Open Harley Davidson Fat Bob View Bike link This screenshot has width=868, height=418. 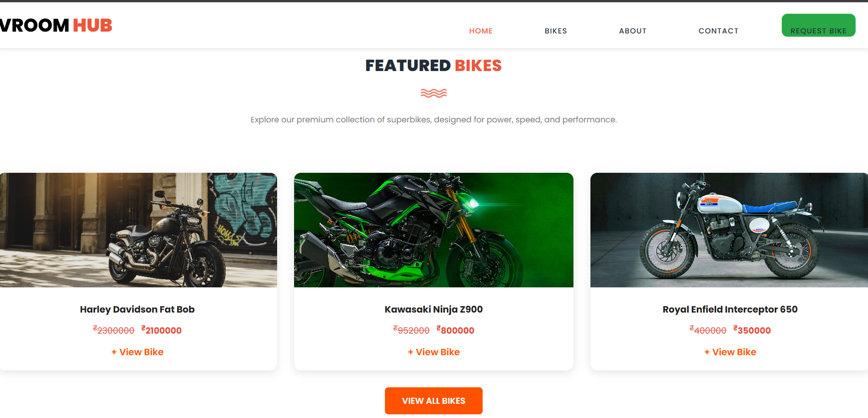pyautogui.click(x=137, y=352)
